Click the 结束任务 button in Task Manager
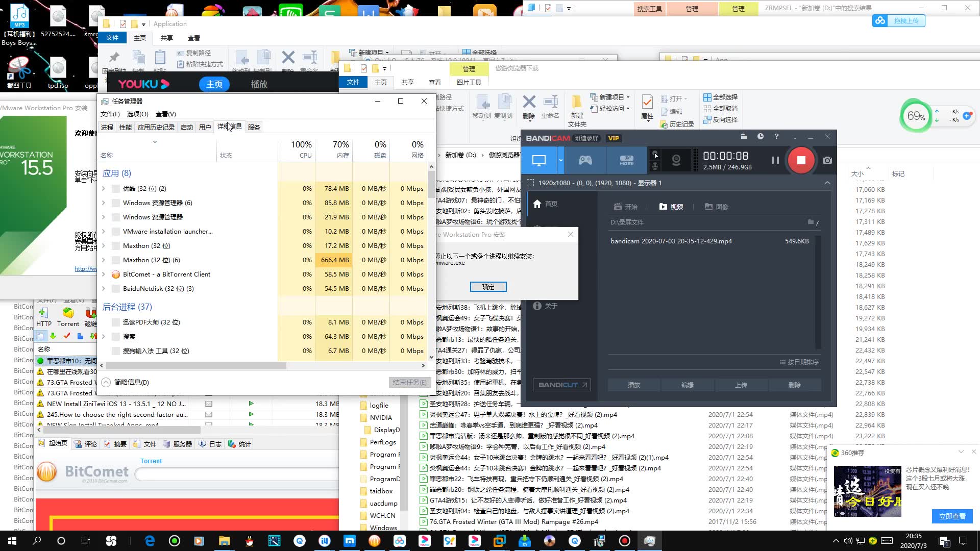The height and width of the screenshot is (551, 980). pyautogui.click(x=409, y=382)
